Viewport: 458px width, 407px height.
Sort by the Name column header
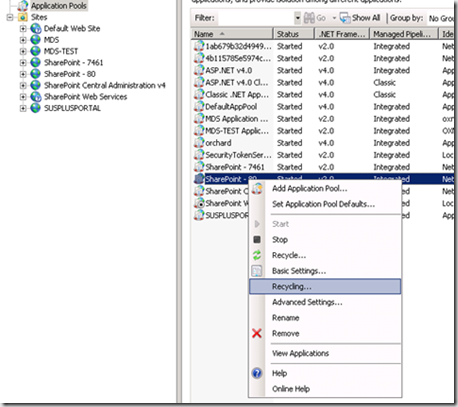232,34
